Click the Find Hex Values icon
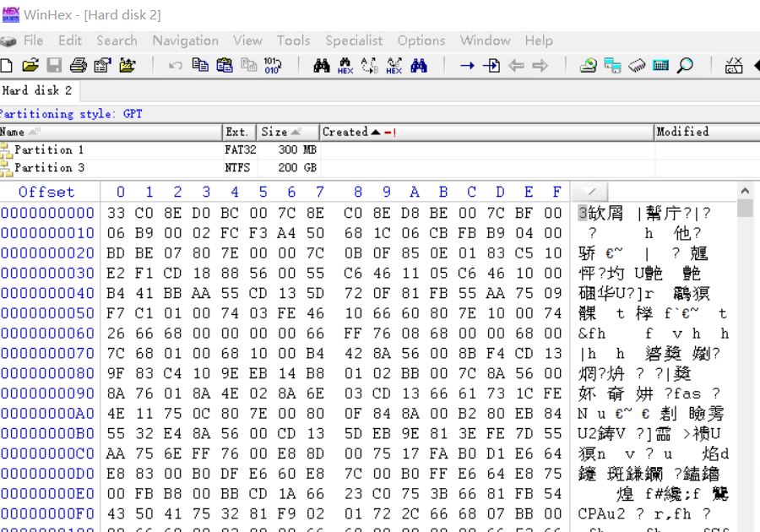Viewport: 760px width, 532px height. click(345, 65)
